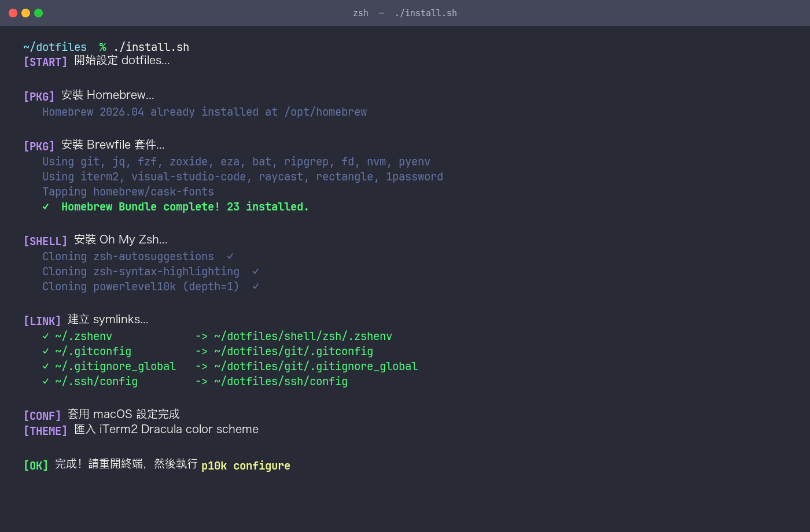Click the checkmark after zsh-autosuggestions

pos(230,256)
